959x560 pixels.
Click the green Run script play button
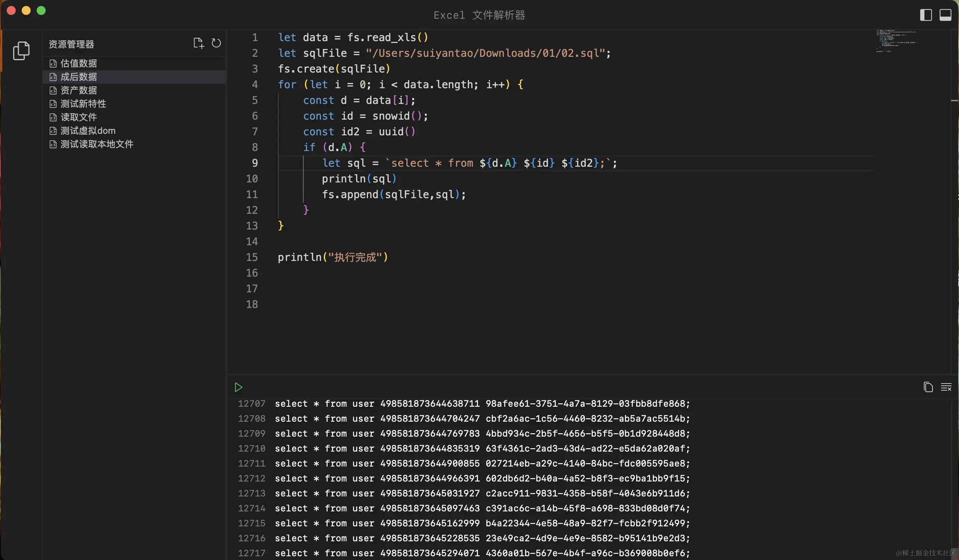point(238,387)
